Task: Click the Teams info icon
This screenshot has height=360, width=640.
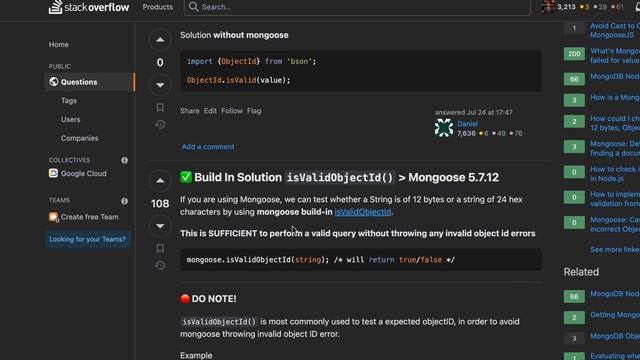Action: click(124, 201)
